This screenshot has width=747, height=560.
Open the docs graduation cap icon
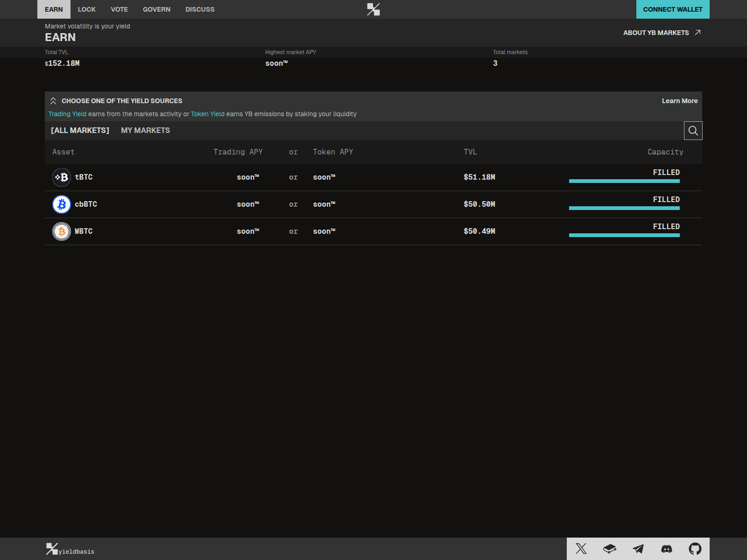pos(610,548)
